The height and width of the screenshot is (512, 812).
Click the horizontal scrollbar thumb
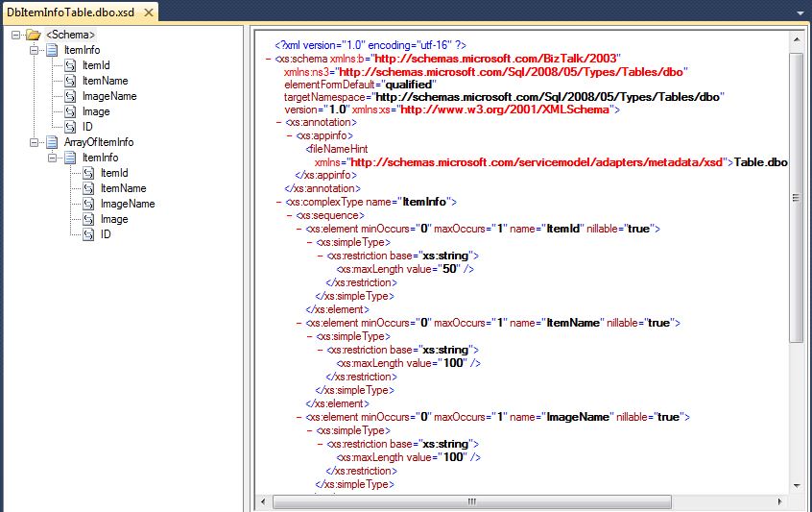click(472, 501)
